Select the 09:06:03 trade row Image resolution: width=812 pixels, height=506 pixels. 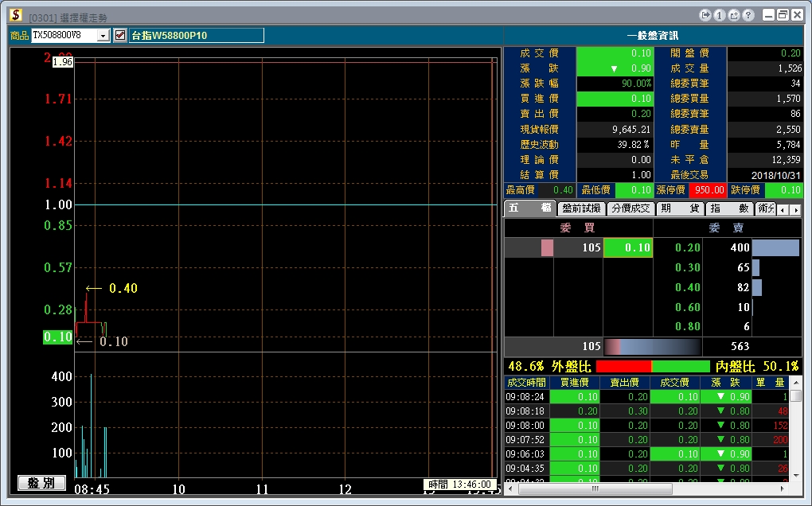coord(646,453)
